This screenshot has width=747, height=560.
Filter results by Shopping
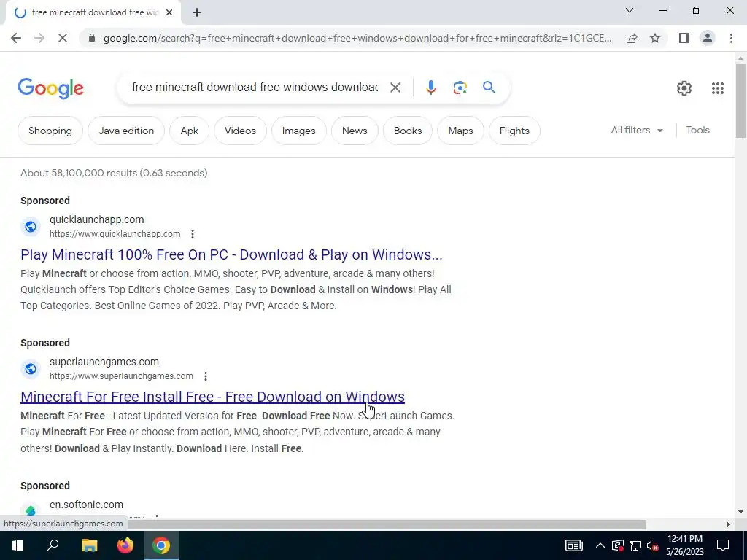click(x=50, y=131)
